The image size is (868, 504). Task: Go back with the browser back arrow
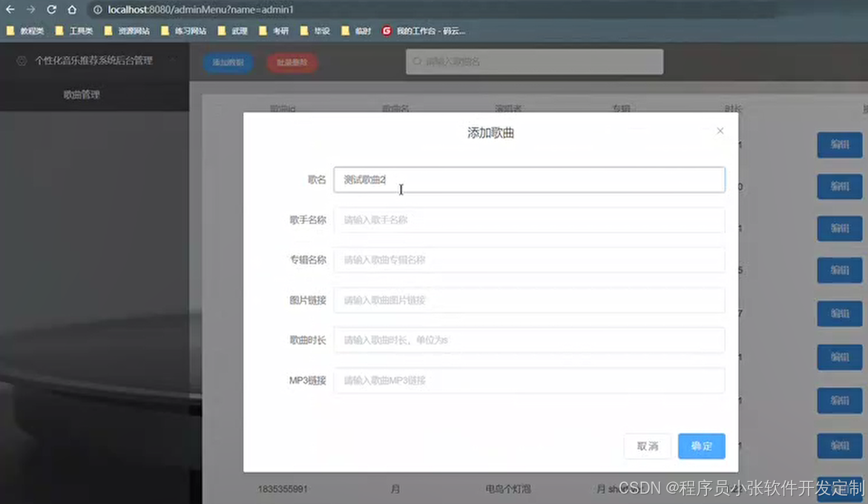click(x=10, y=10)
